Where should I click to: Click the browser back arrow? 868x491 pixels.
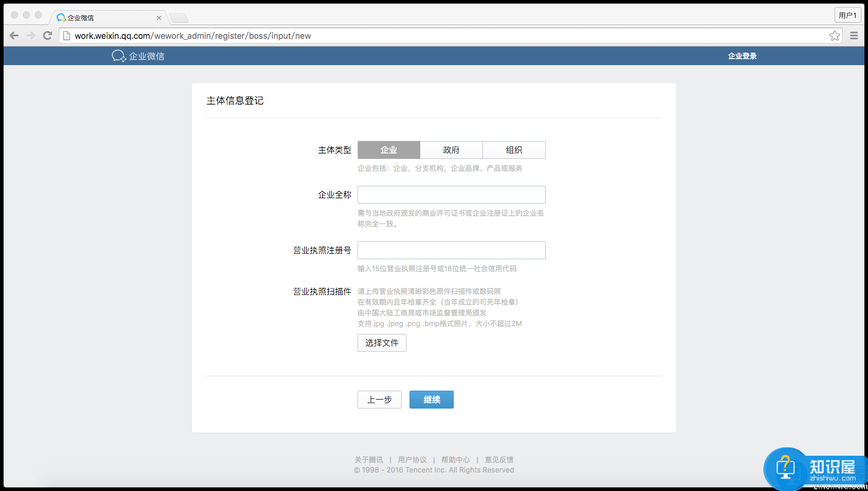[14, 36]
